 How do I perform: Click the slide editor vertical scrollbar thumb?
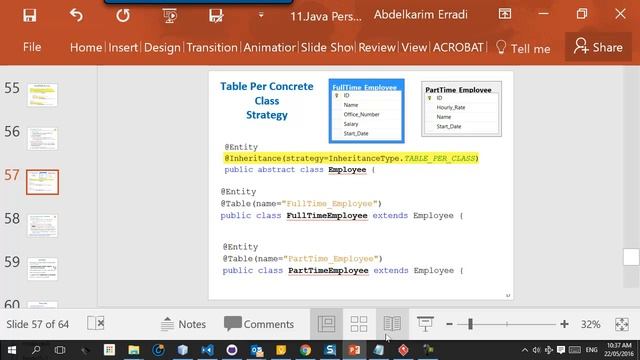[x=631, y=258]
